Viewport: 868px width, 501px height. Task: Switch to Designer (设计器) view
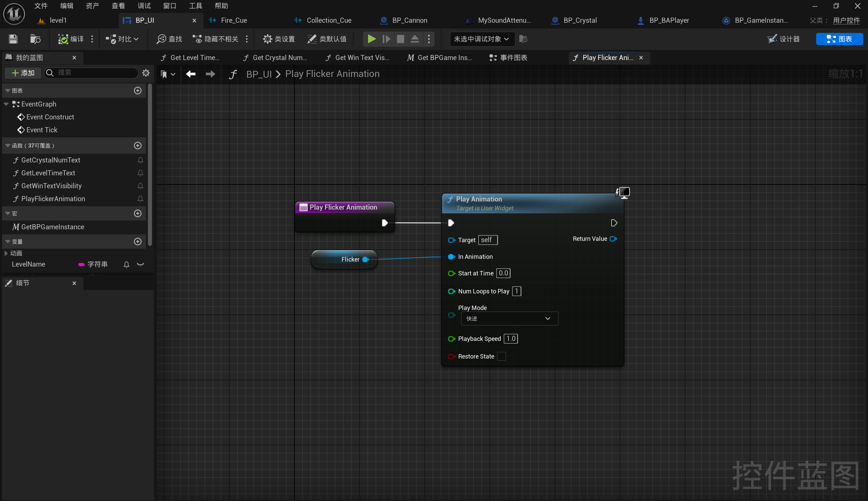[x=784, y=39]
